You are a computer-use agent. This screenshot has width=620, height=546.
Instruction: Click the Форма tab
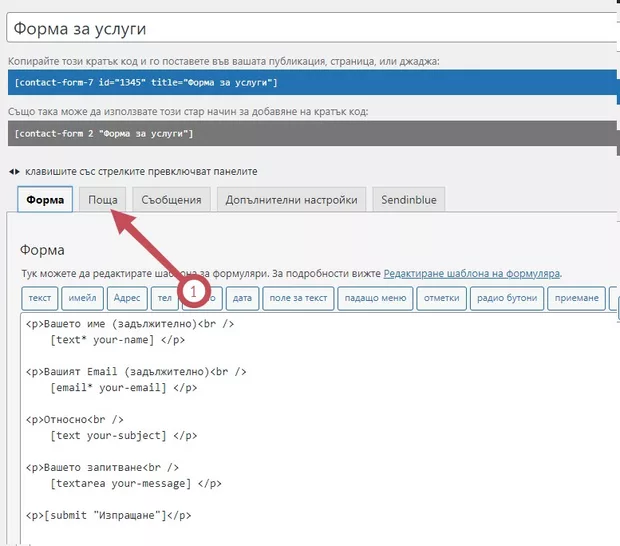[45, 199]
